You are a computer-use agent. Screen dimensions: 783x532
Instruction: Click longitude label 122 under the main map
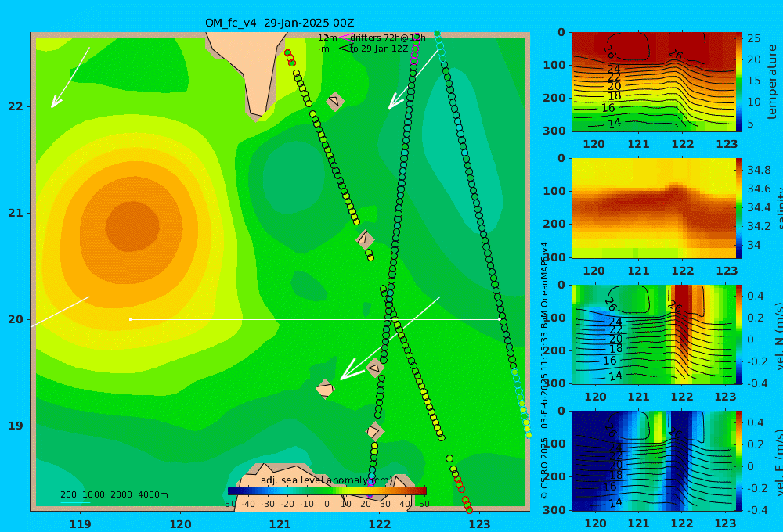tap(380, 524)
